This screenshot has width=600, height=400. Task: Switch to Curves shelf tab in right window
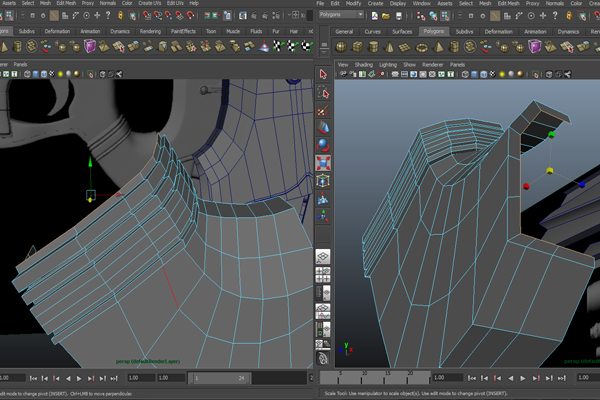(x=372, y=31)
